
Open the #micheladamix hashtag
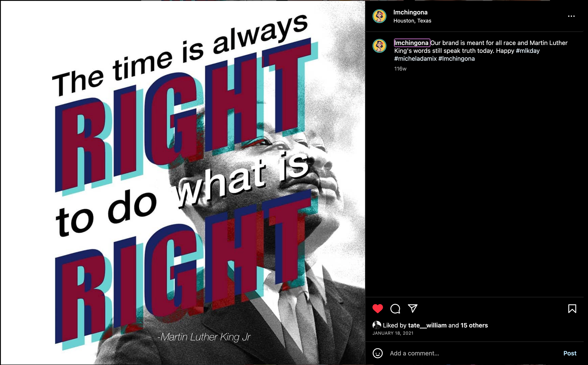(415, 59)
